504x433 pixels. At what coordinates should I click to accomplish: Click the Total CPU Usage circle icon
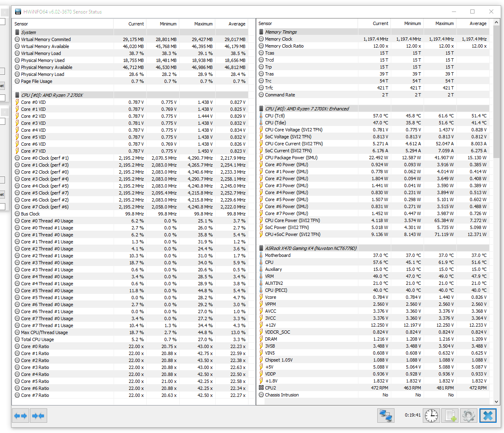17,339
